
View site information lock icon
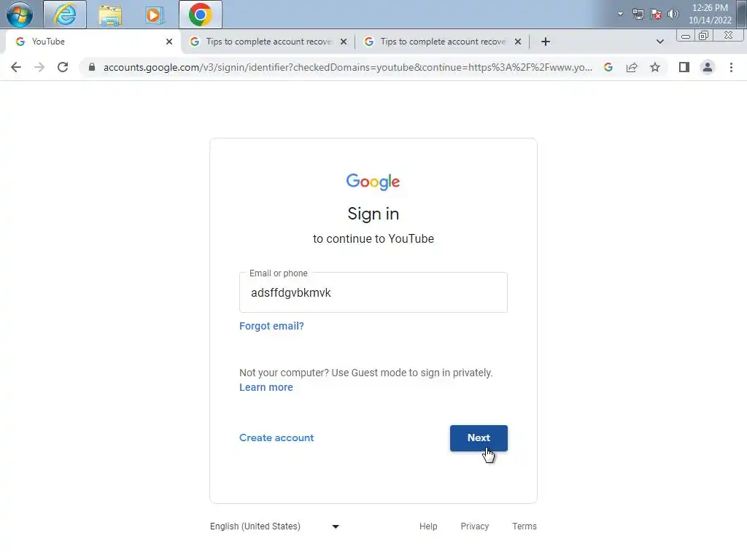(92, 67)
